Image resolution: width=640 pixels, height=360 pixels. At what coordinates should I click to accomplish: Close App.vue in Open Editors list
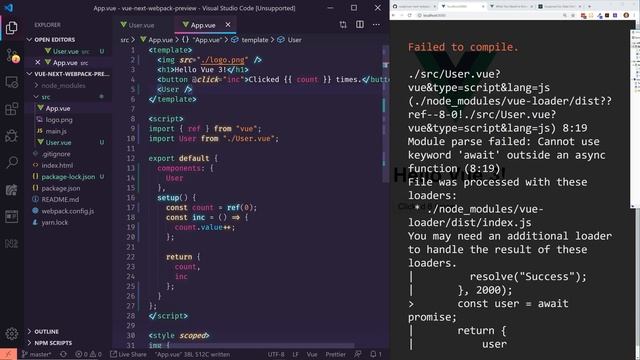tap(38, 62)
